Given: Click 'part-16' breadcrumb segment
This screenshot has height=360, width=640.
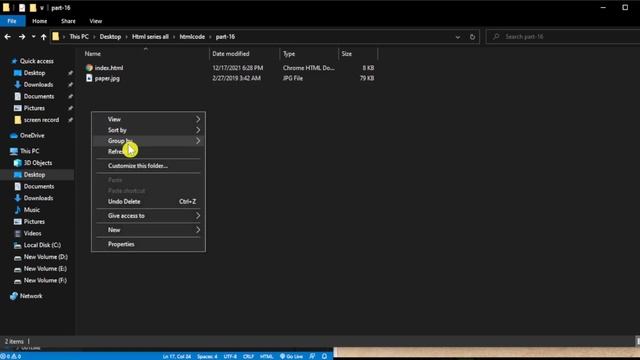Looking at the screenshot, I should (225, 37).
